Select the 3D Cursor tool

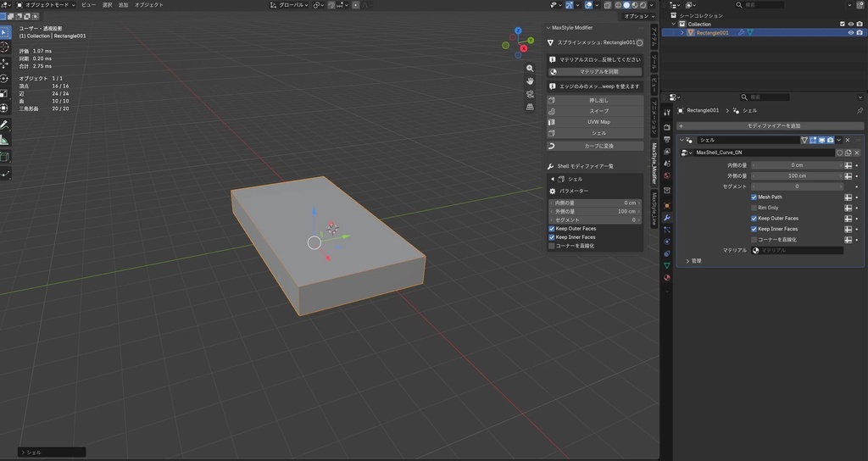tap(4, 47)
